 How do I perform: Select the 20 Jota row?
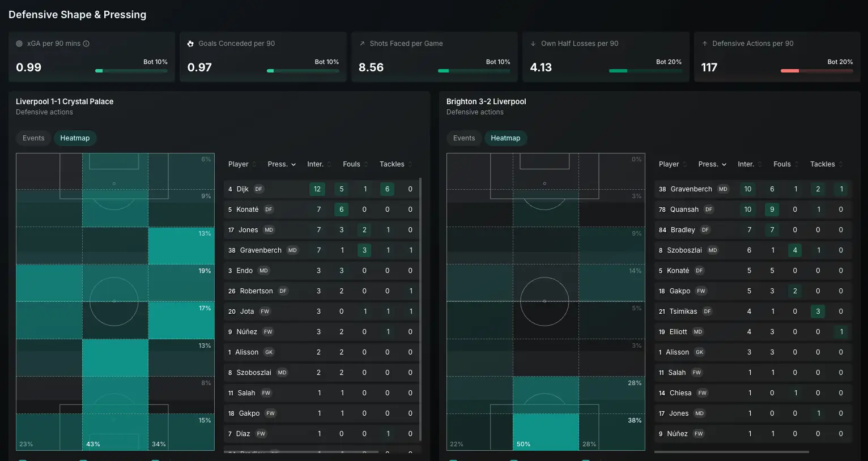pyautogui.click(x=321, y=311)
